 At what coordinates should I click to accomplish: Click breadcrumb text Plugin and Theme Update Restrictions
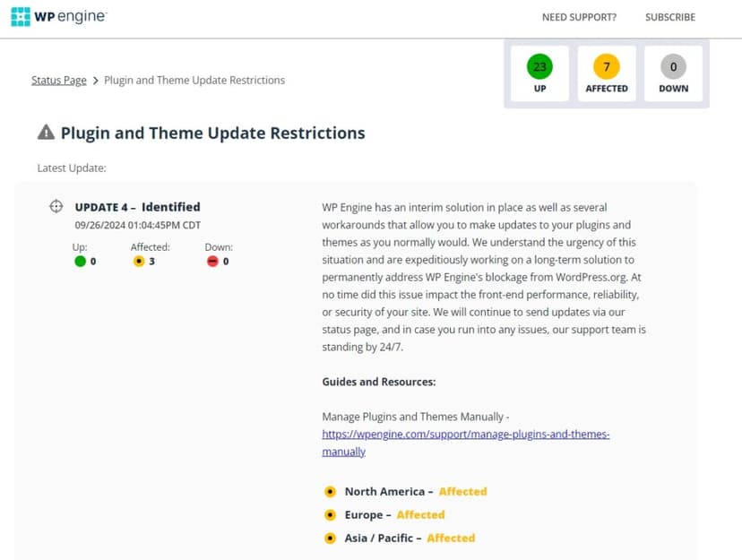(194, 81)
